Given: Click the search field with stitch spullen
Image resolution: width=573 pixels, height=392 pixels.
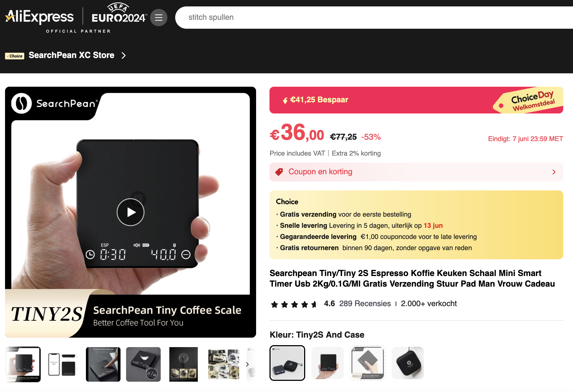Looking at the screenshot, I should coord(374,18).
